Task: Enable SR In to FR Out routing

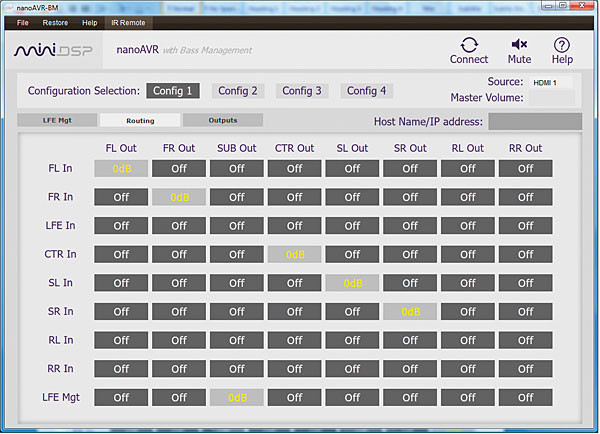Action: [x=179, y=312]
